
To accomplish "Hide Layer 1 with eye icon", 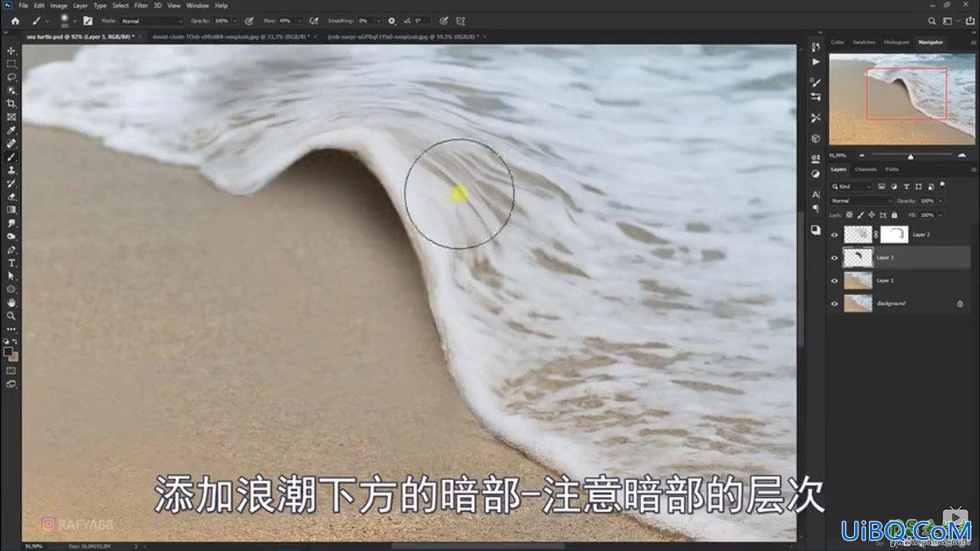I will [835, 280].
